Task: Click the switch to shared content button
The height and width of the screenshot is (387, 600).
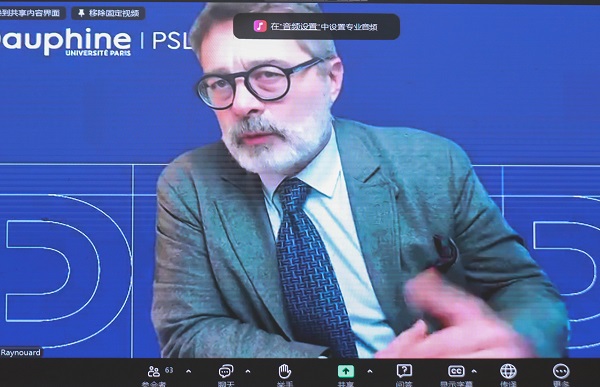Action: pos(32,13)
